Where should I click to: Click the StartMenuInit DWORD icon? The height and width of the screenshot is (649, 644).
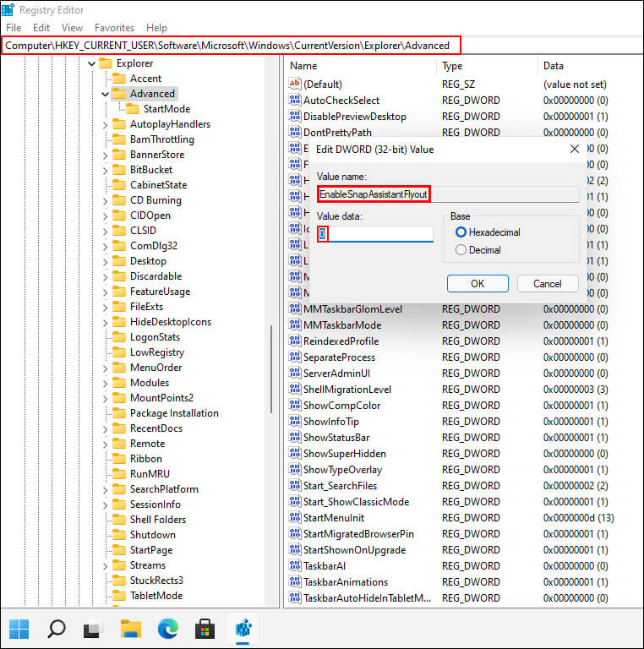pyautogui.click(x=295, y=517)
